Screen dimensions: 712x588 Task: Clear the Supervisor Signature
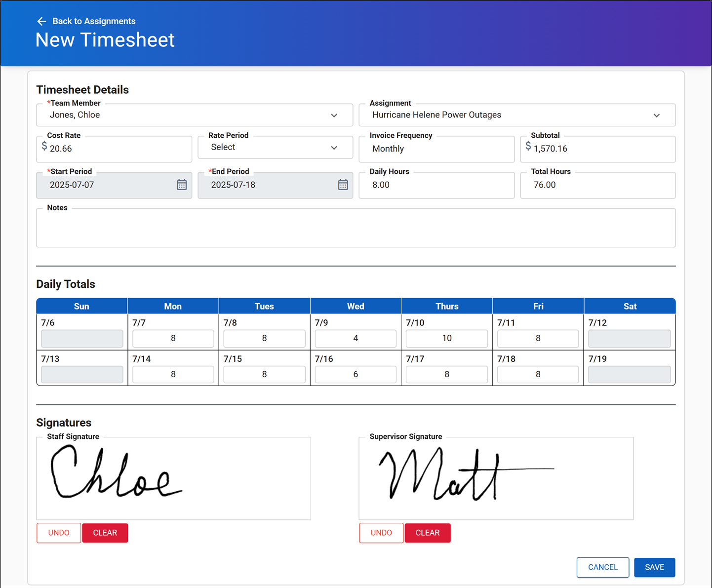427,533
